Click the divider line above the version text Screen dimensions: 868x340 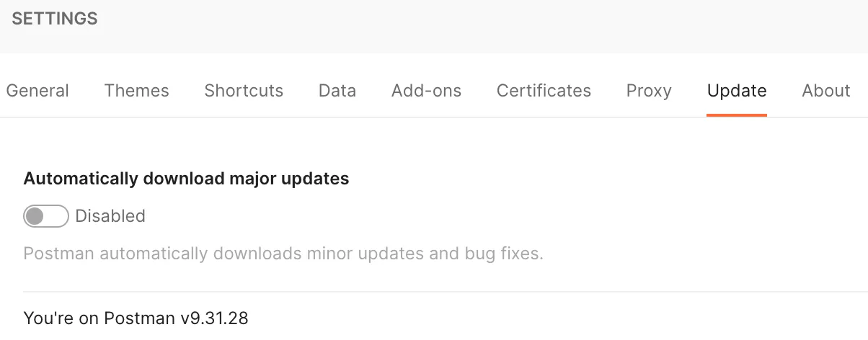433,292
